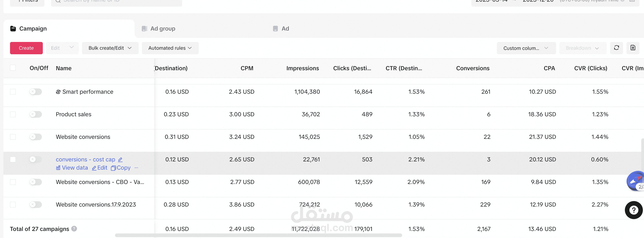Click the info icon next to Total of 27 campaigns
644x238 pixels.
pyautogui.click(x=74, y=229)
